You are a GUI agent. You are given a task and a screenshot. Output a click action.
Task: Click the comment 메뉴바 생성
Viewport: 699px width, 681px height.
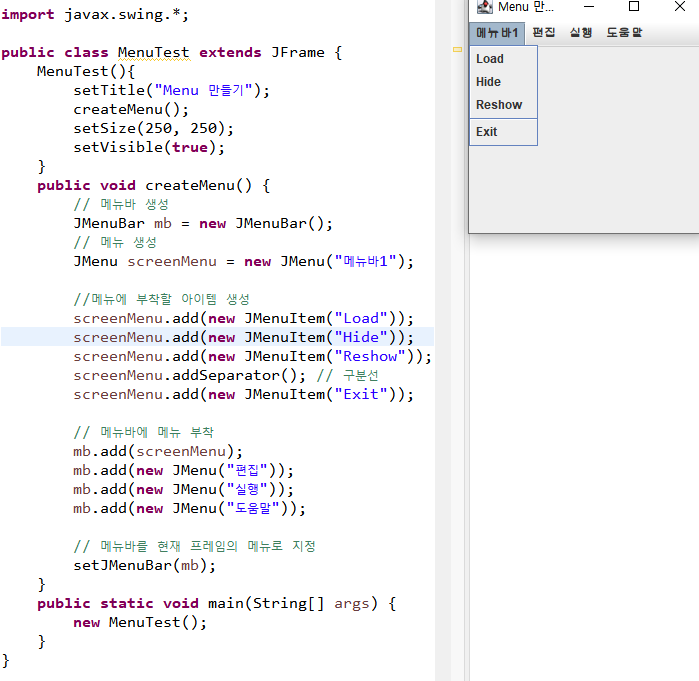(121, 205)
